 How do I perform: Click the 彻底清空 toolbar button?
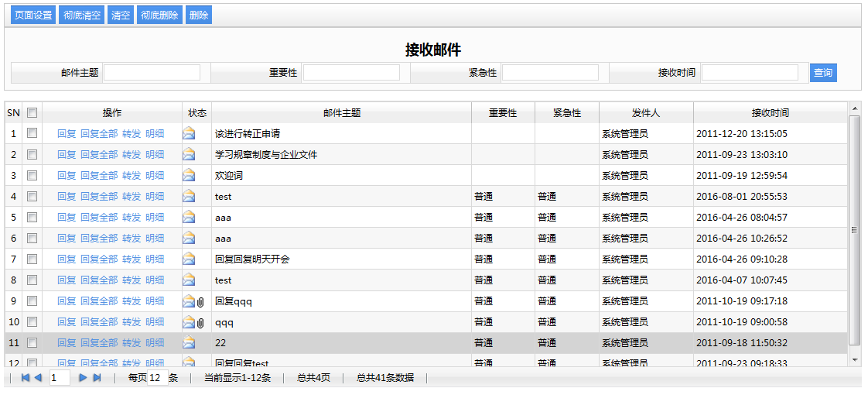coord(81,15)
